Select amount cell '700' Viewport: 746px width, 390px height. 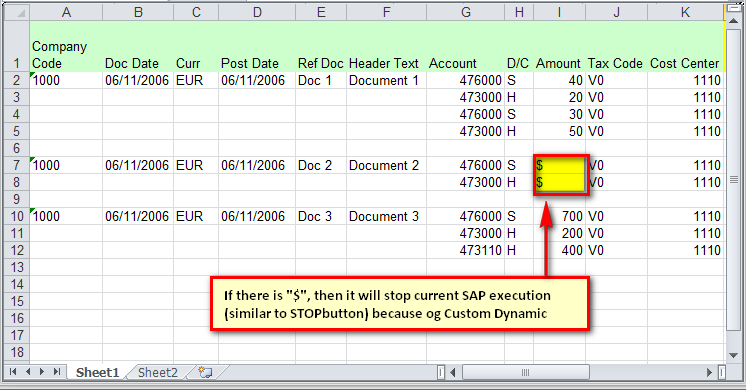pyautogui.click(x=560, y=216)
